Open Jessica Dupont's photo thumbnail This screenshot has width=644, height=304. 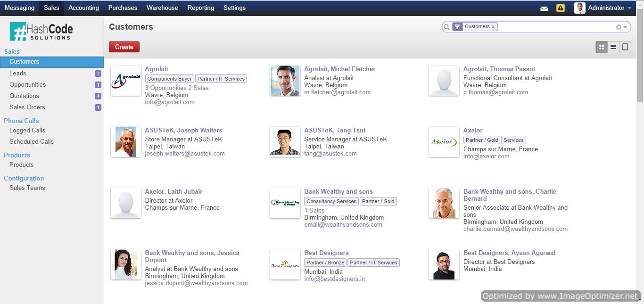tap(126, 264)
